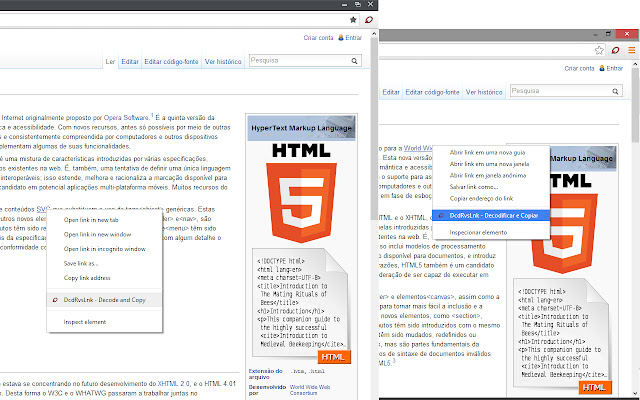Open 'Editar' tab in right window

[x=391, y=92]
